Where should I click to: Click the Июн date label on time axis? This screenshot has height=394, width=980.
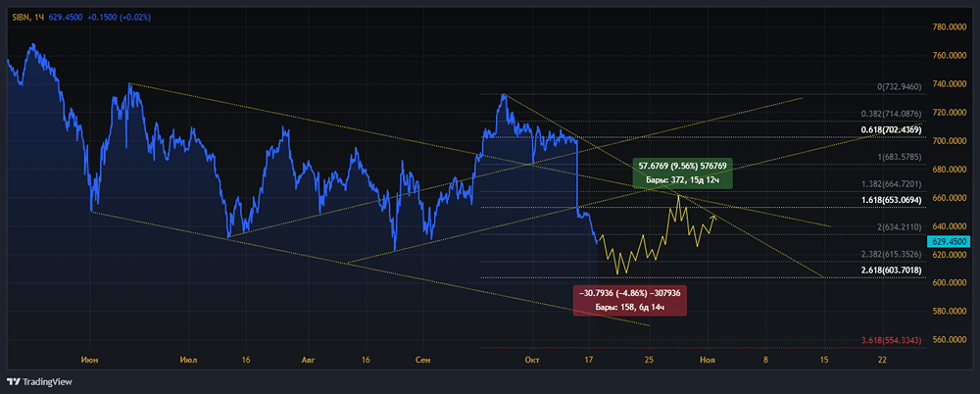(90, 360)
